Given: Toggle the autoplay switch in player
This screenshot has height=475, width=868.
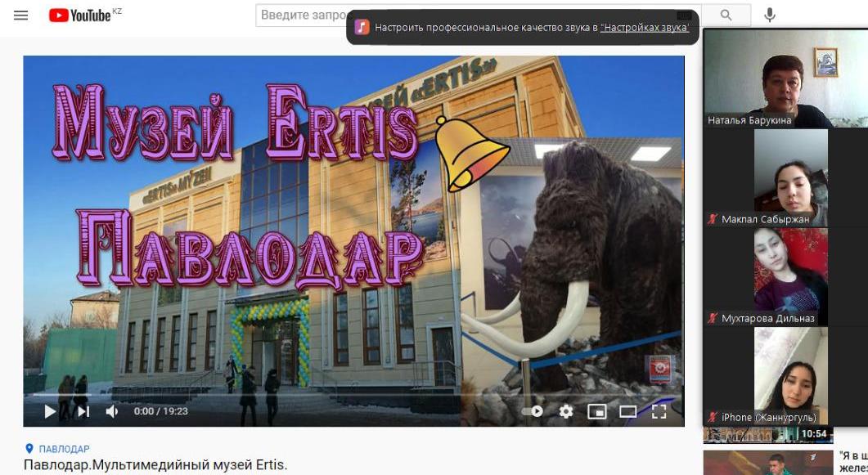Looking at the screenshot, I should 533,411.
